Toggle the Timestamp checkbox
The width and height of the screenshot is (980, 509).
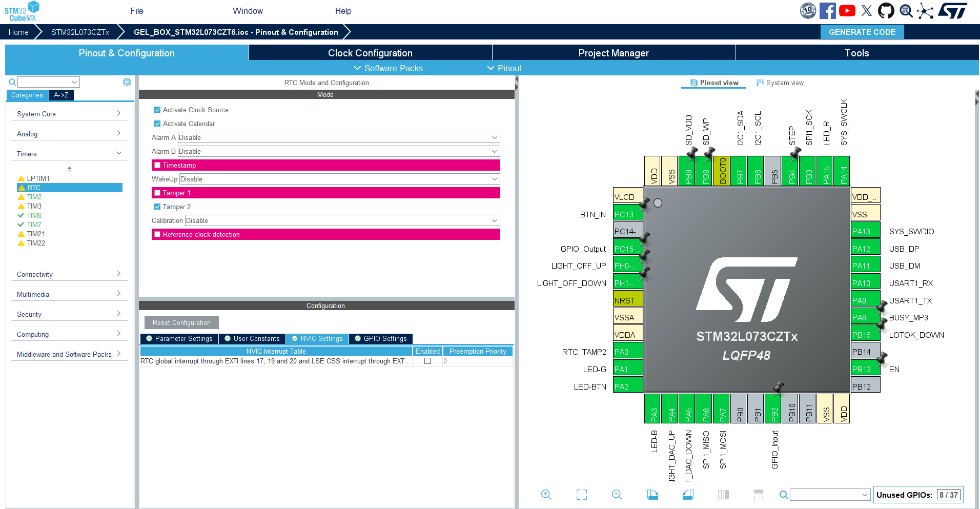click(157, 165)
